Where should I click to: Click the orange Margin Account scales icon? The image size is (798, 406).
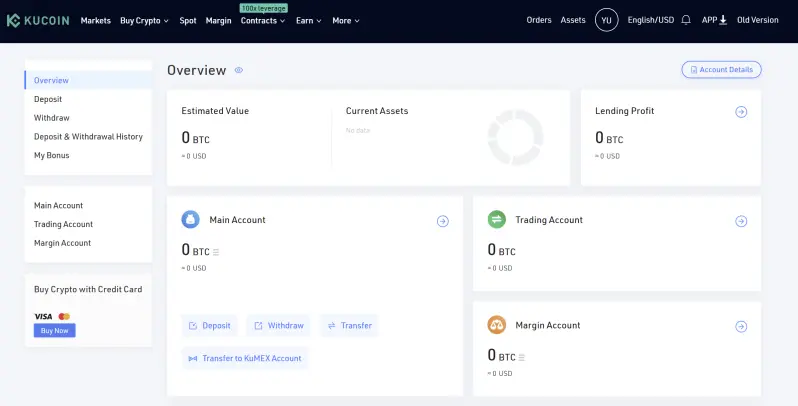[497, 325]
